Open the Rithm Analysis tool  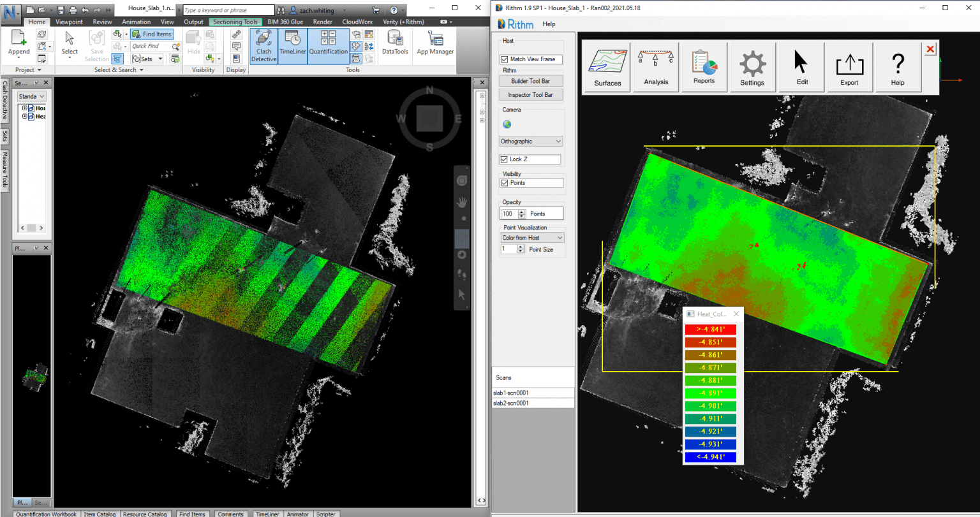655,67
